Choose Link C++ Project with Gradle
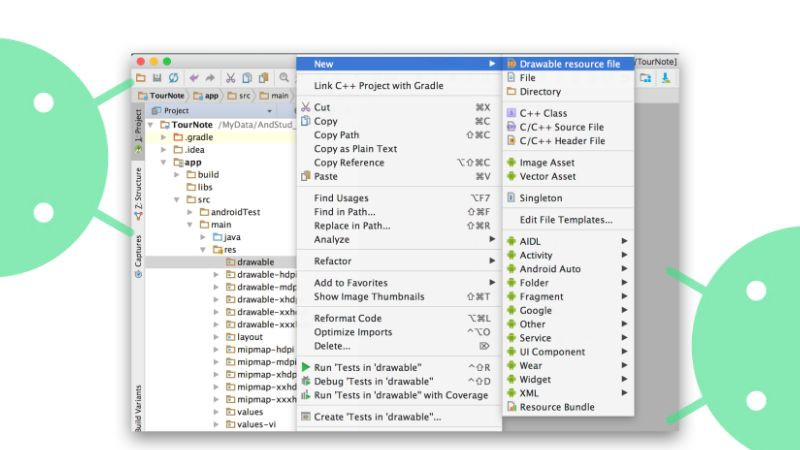The height and width of the screenshot is (450, 800). [399, 86]
